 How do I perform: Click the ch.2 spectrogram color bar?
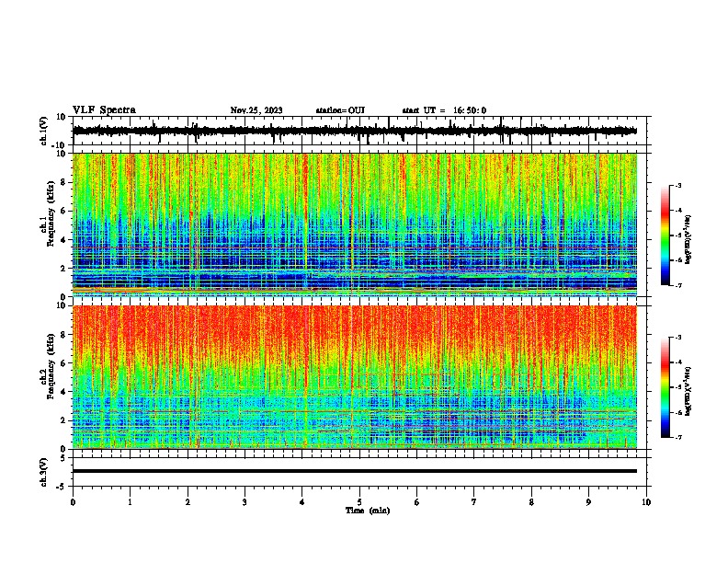[665, 387]
